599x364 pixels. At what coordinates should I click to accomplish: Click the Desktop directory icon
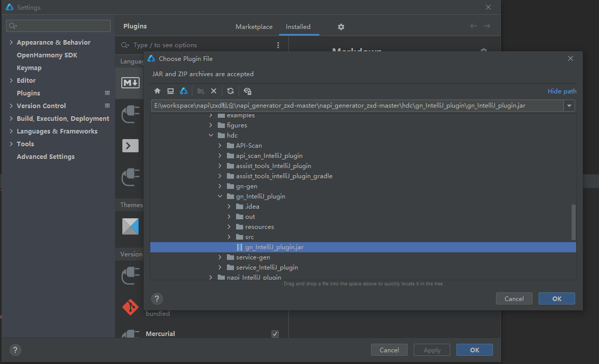171,91
